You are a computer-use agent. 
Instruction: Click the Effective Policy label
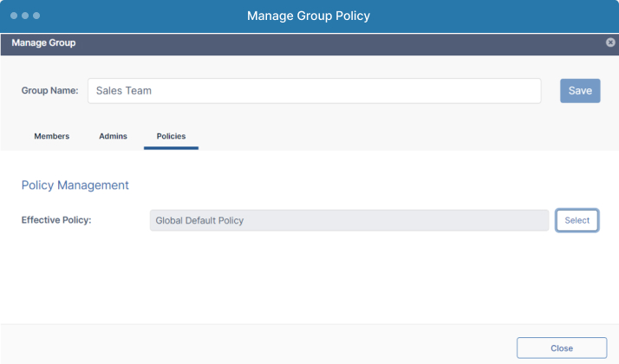[x=56, y=220]
